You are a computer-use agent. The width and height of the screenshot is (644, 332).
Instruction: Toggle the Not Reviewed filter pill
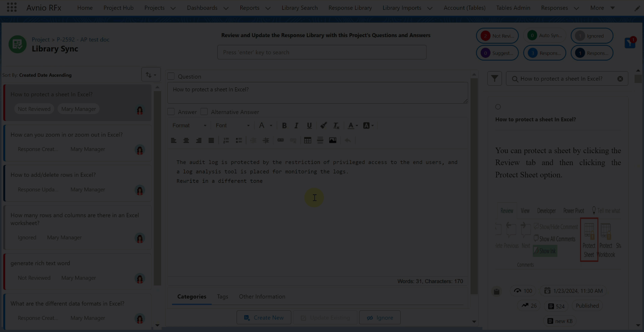(x=497, y=36)
